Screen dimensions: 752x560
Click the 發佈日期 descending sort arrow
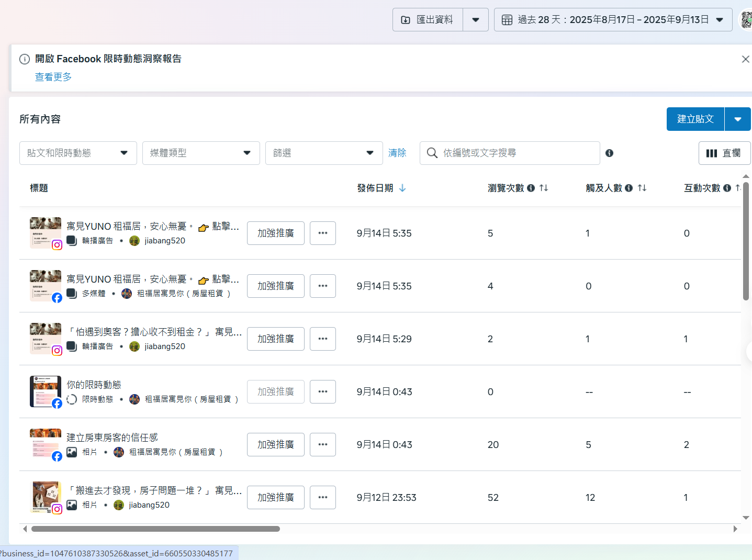point(402,188)
